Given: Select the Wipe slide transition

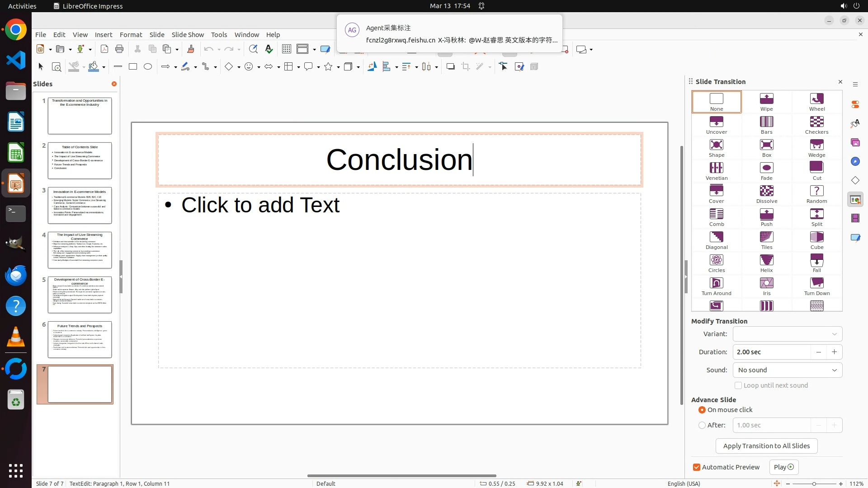Looking at the screenshot, I should pos(766,102).
